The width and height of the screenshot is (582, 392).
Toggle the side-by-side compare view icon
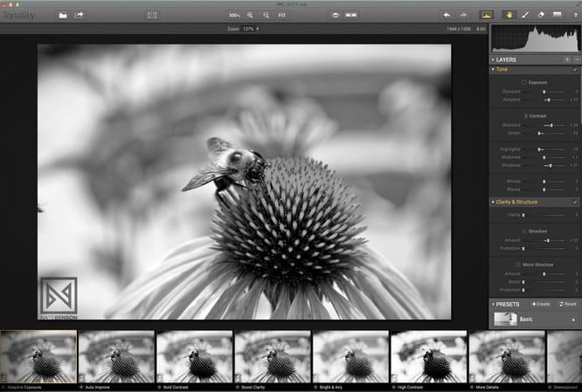pos(350,15)
